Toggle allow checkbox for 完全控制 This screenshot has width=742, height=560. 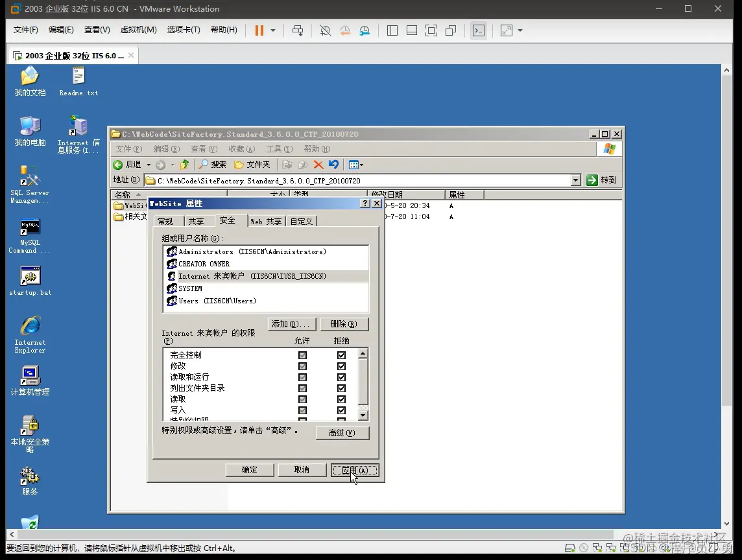(302, 355)
